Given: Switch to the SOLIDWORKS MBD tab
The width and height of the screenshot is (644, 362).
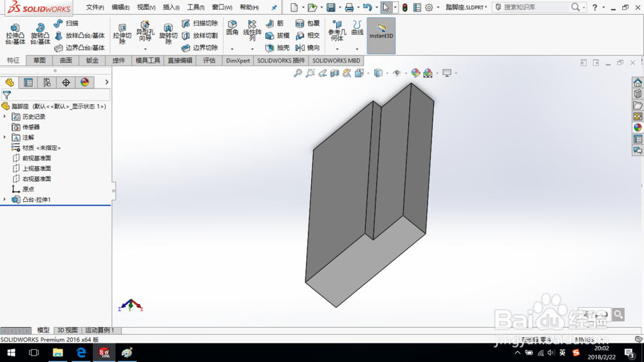Looking at the screenshot, I should tap(336, 61).
